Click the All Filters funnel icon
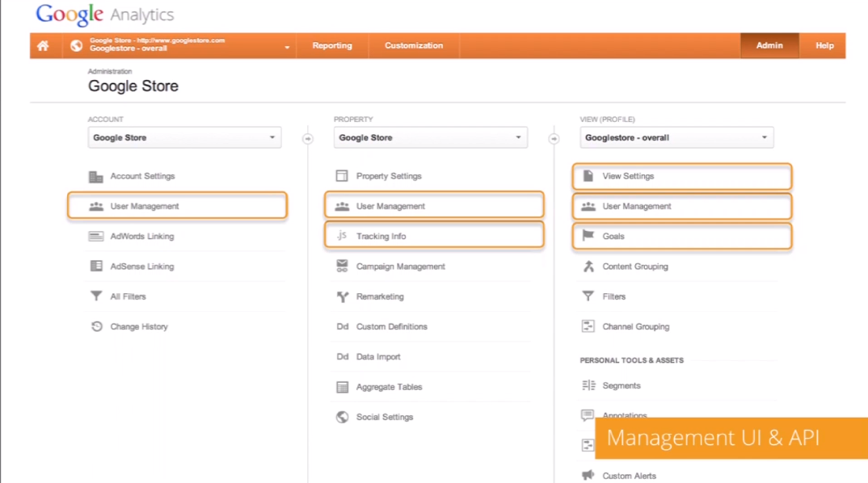This screenshot has height=483, width=868. pyautogui.click(x=96, y=296)
